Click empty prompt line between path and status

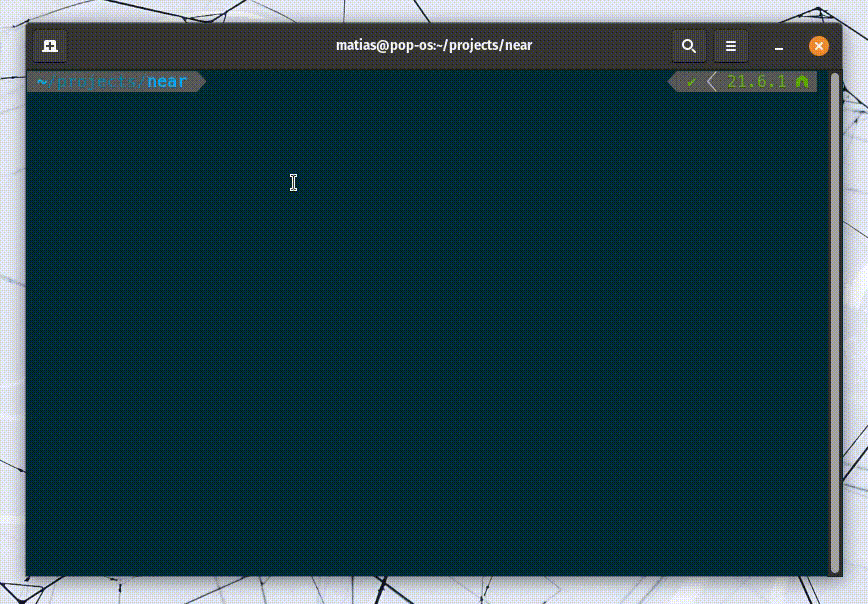tap(430, 82)
